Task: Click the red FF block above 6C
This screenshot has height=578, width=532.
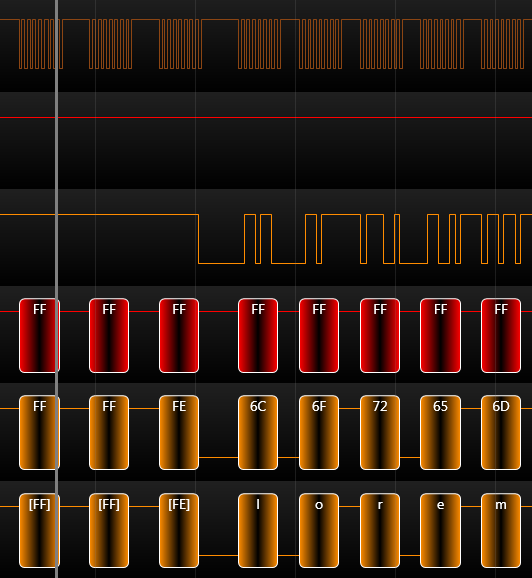Action: [x=258, y=335]
